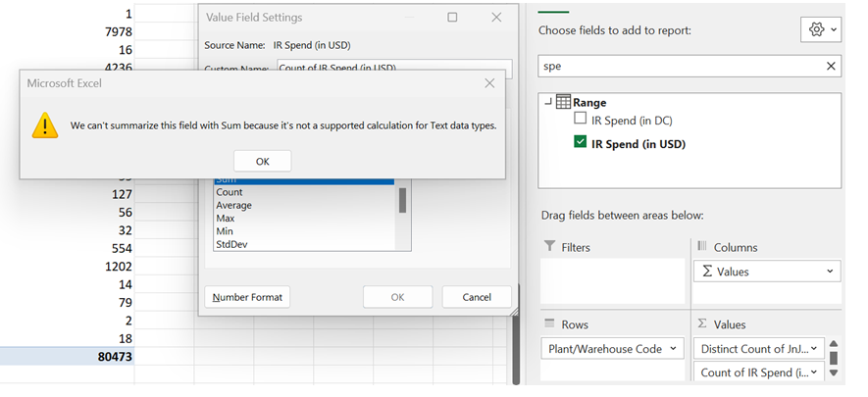868x397 pixels.
Task: Check the IR Spend (in DC) field
Action: (x=580, y=118)
